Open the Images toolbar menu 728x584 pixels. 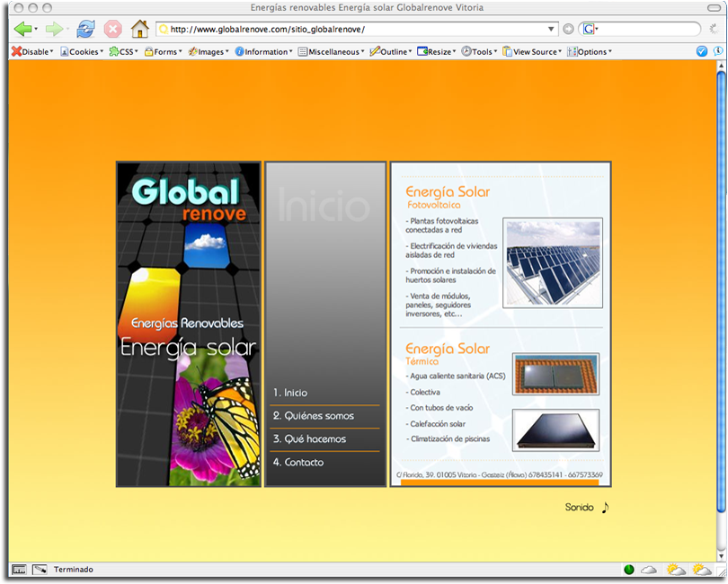(x=209, y=51)
